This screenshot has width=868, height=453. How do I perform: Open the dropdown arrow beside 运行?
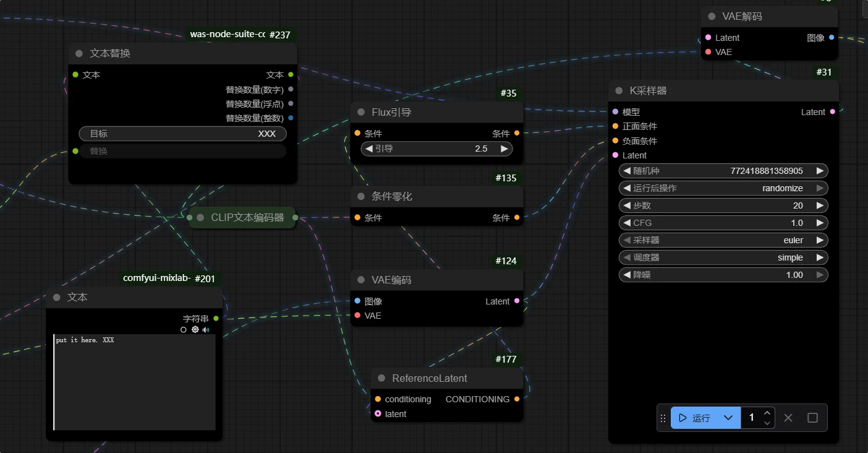coord(728,418)
